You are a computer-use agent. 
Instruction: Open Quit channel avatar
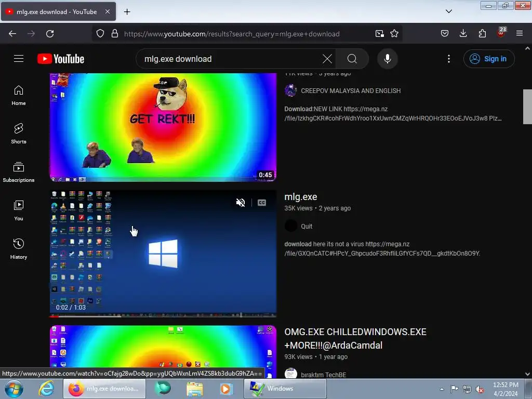(291, 225)
